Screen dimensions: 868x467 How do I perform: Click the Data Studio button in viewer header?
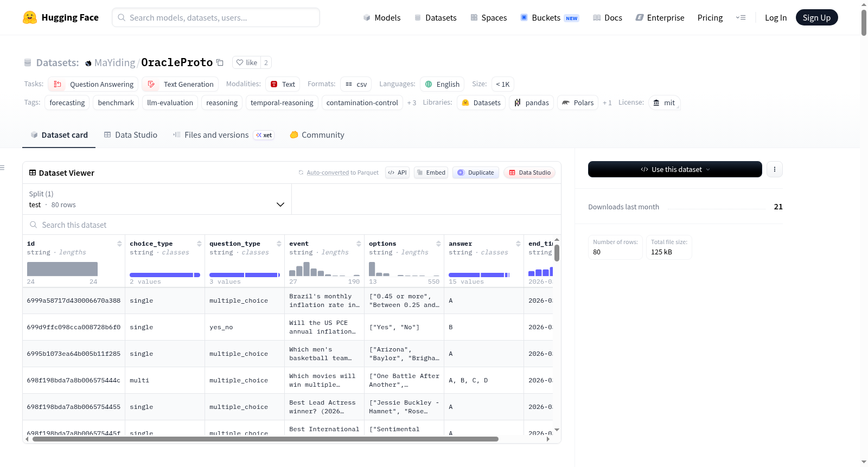coord(529,172)
